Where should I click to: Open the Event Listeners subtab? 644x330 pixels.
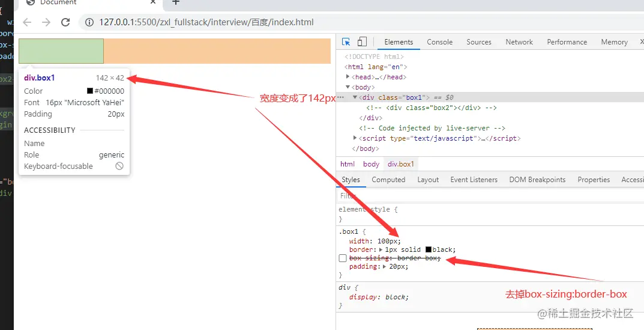coord(474,179)
